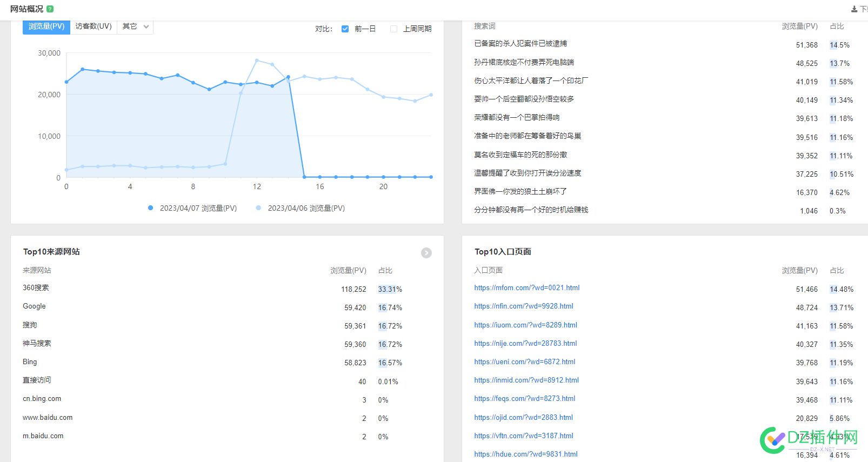
Task: Open the feqs.com wd=8273 entry page link
Action: [x=525, y=399]
